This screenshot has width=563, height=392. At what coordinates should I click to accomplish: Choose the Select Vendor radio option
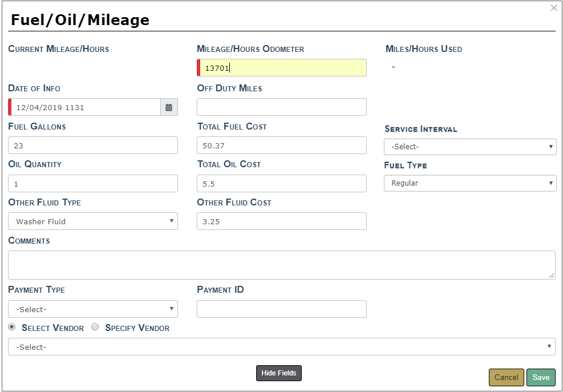tap(12, 328)
